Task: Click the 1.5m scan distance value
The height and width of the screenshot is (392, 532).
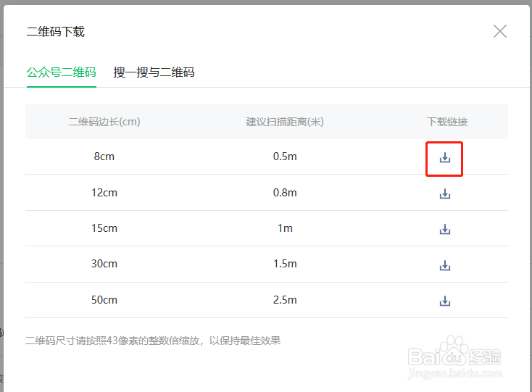Action: (x=285, y=264)
